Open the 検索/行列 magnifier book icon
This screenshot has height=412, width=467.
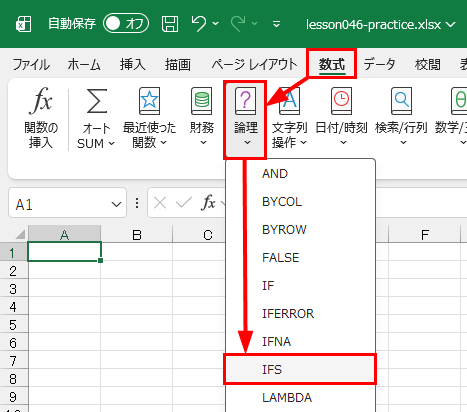click(401, 101)
